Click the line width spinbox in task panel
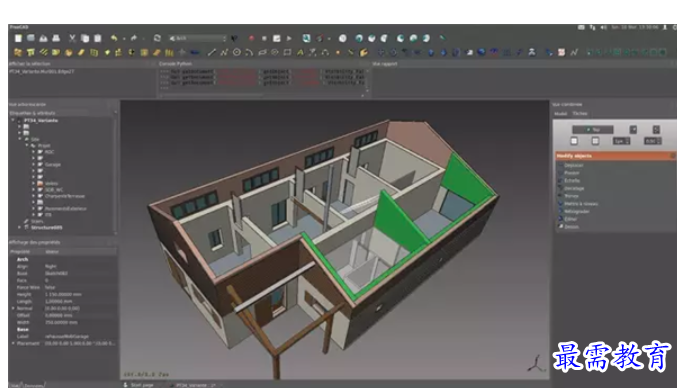The image size is (677, 388). [622, 141]
